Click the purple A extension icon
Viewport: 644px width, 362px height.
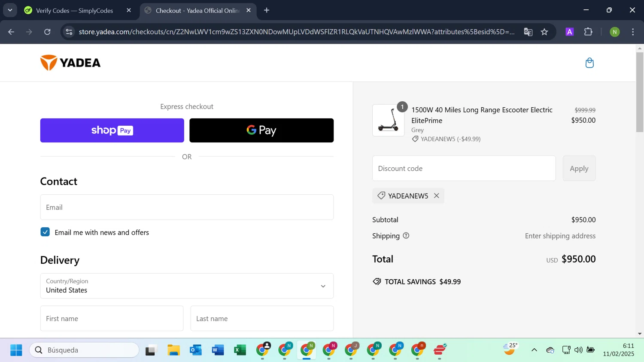tap(570, 32)
